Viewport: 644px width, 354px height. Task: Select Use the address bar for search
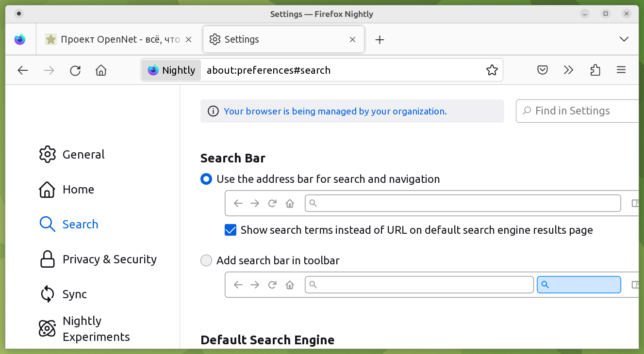[206, 179]
